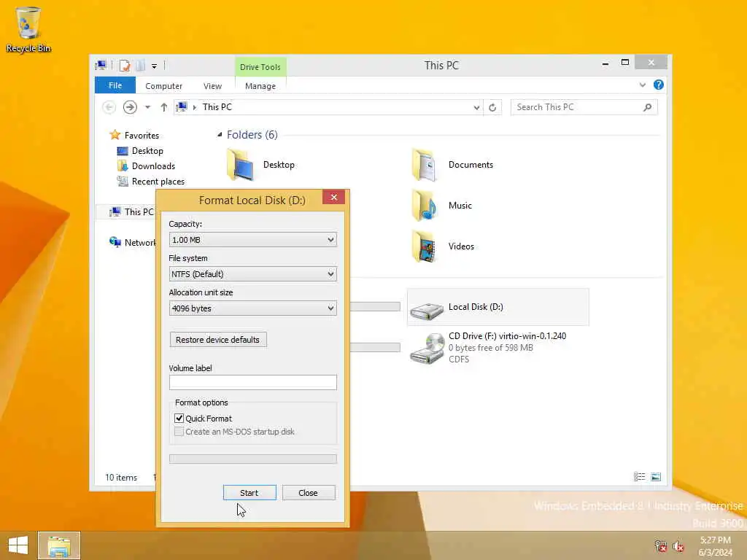Select Downloads under Favorites
This screenshot has width=747, height=560.
coord(153,166)
